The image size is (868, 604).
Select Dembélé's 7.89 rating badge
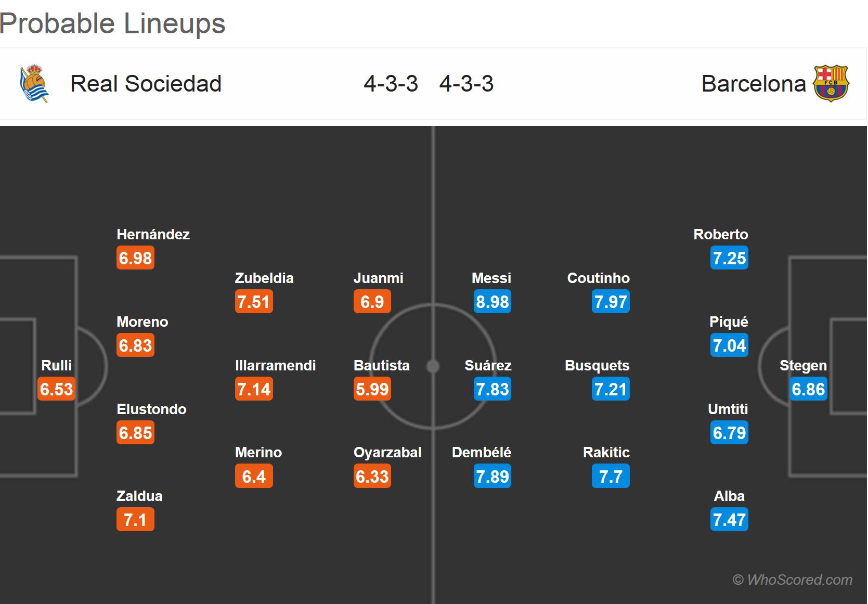[493, 477]
